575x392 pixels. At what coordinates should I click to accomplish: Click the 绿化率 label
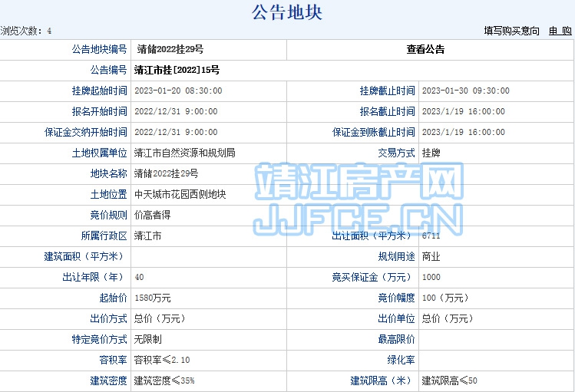click(x=402, y=360)
